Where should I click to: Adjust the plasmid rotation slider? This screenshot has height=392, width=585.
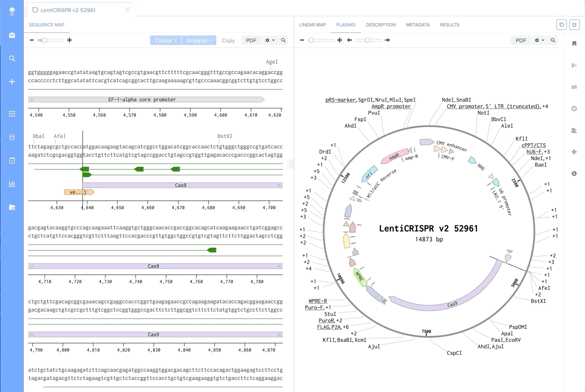369,40
